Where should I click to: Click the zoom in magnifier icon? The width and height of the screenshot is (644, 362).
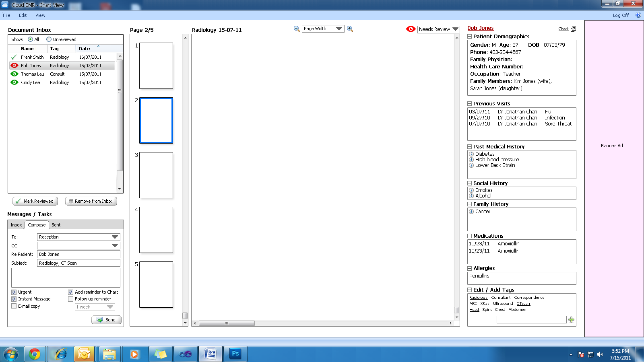350,29
